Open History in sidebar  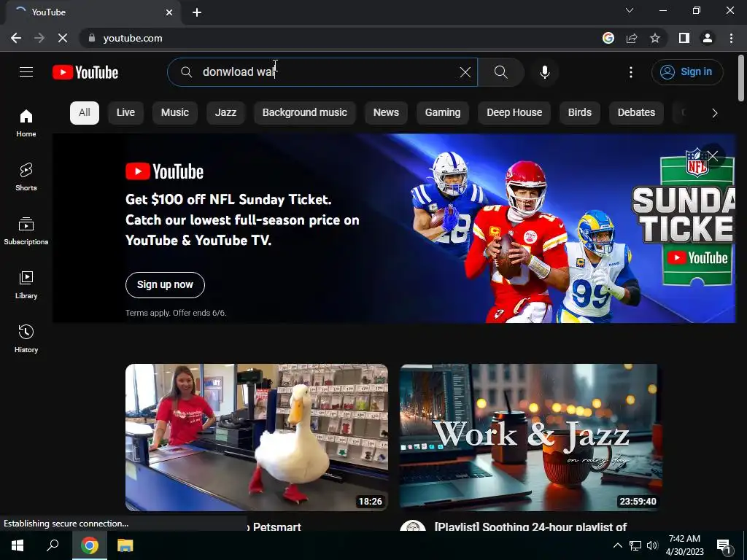click(x=26, y=338)
